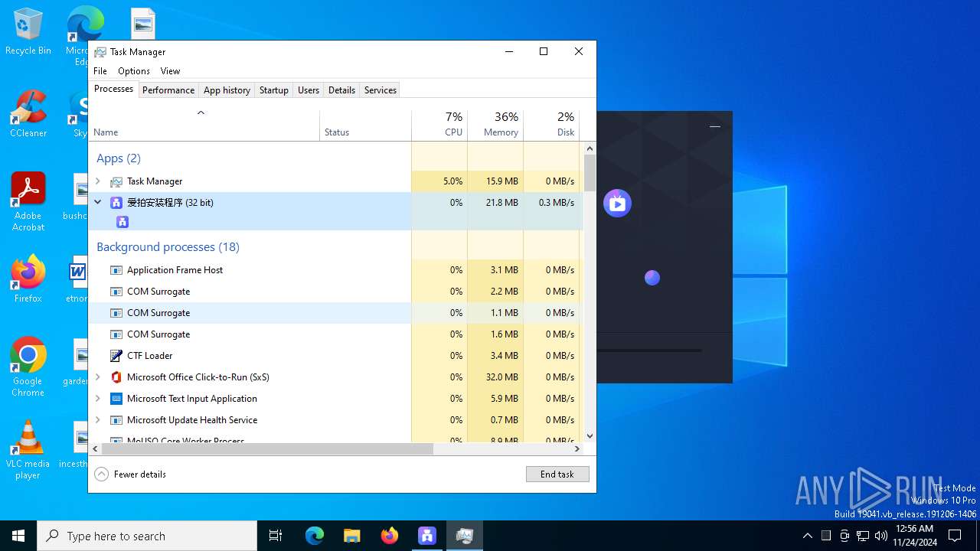This screenshot has width=980, height=551.
Task: Expand Microsoft Office Click-to-Run row
Action: (x=97, y=377)
